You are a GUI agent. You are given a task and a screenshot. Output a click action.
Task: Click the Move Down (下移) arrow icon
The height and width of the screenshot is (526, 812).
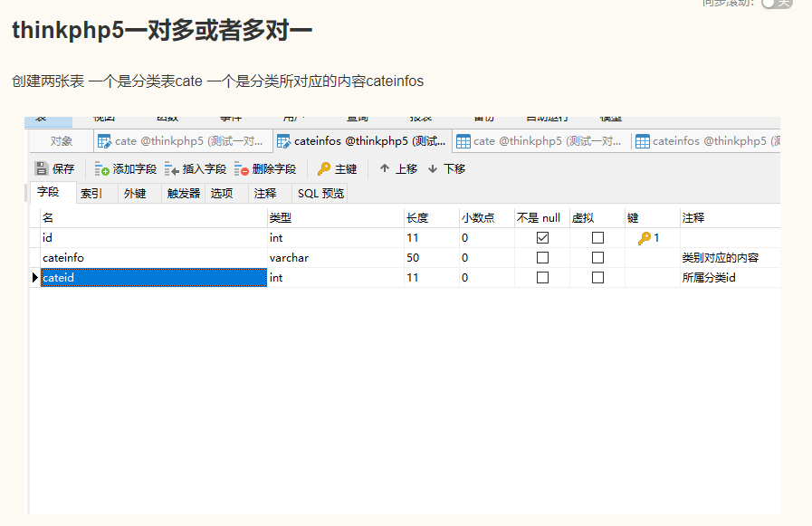click(433, 168)
